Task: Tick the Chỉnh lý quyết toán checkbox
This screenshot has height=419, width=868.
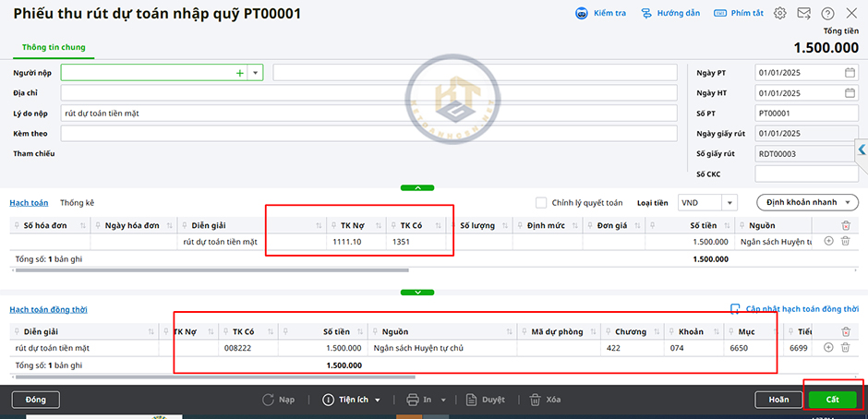Action: [541, 203]
